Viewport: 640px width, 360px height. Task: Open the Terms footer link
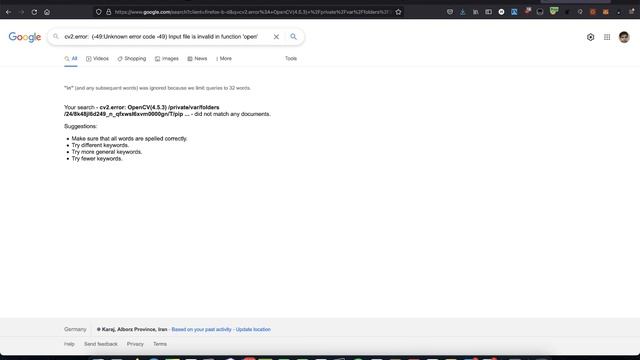click(160, 344)
